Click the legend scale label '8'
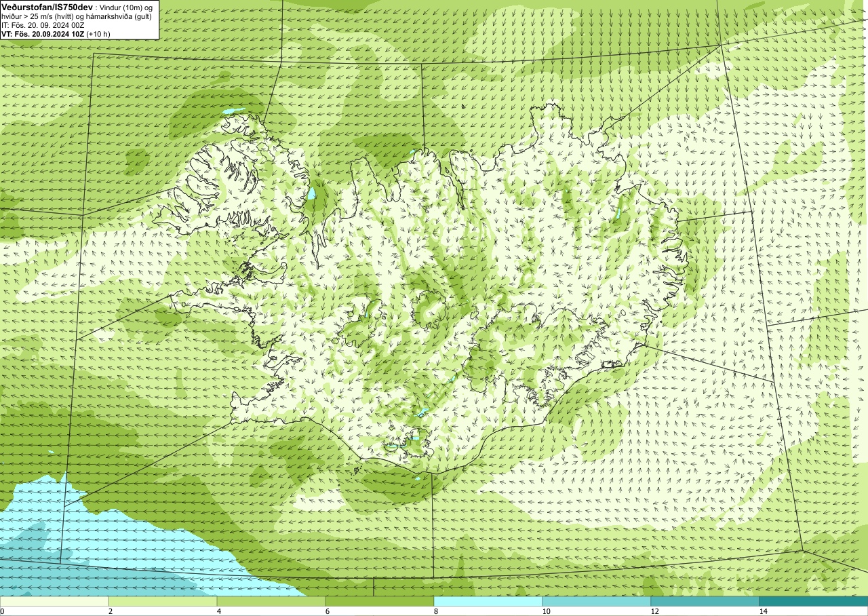This screenshot has width=868, height=616. pyautogui.click(x=436, y=611)
